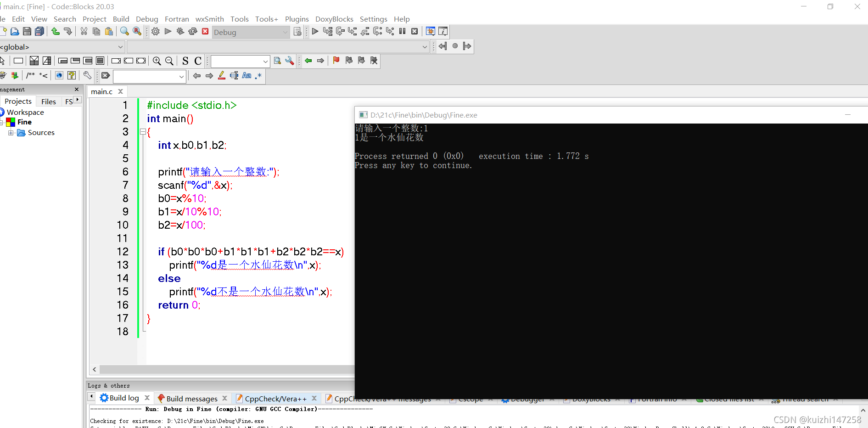
Task: Click the Next line debug icon
Action: (340, 31)
